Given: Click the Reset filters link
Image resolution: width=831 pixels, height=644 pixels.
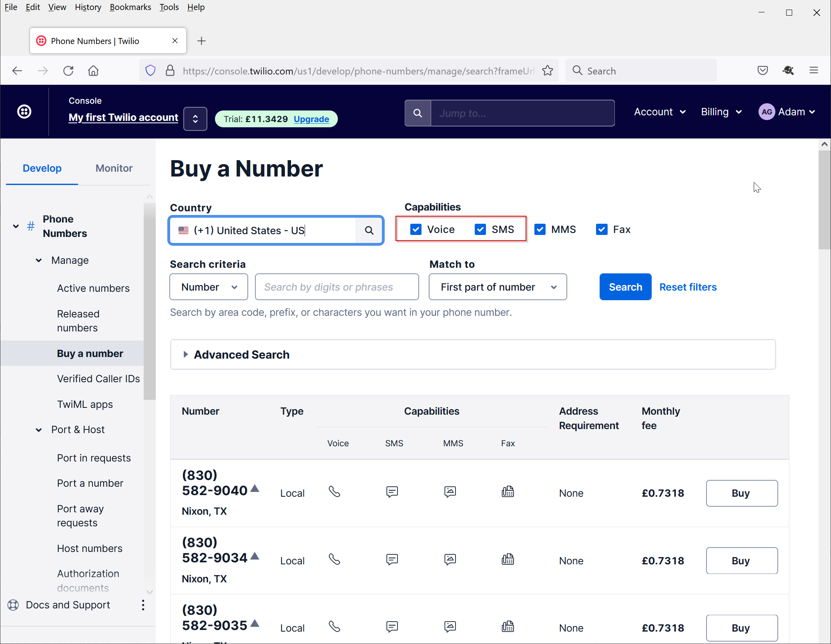Looking at the screenshot, I should (x=688, y=287).
